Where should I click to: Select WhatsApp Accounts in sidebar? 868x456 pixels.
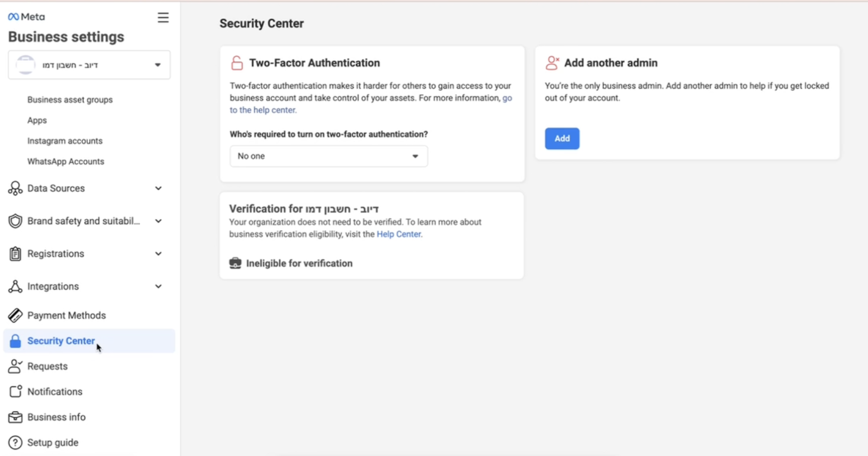click(x=65, y=162)
